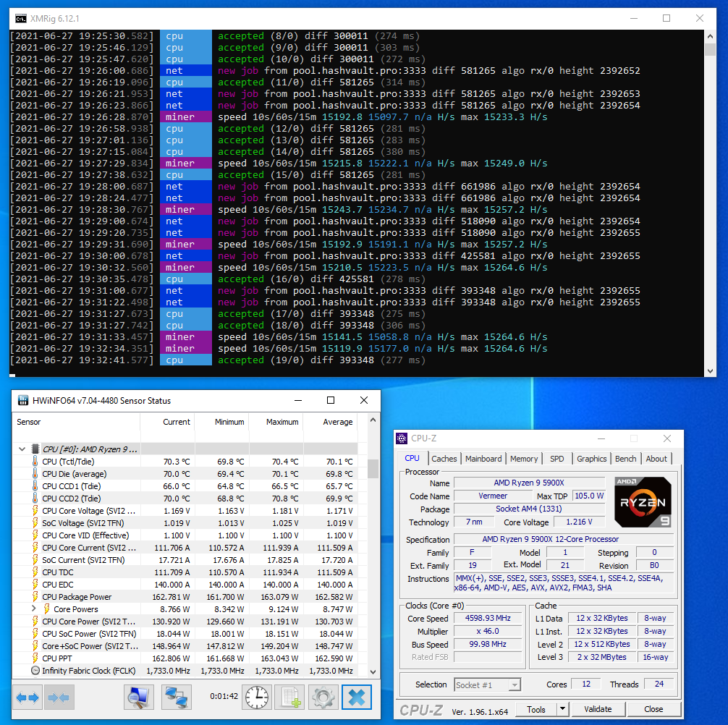Image resolution: width=728 pixels, height=725 pixels.
Task: Click the Ryzen 9 processor logo
Action: pyautogui.click(x=643, y=501)
